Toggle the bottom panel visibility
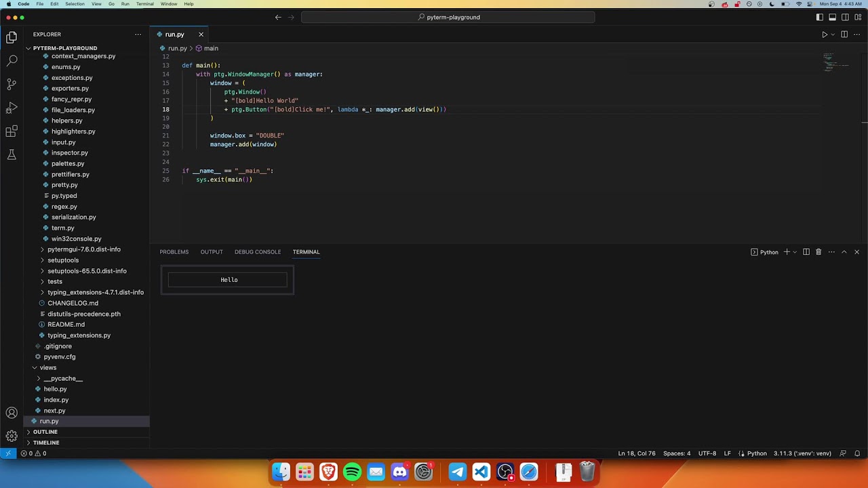 click(x=833, y=17)
